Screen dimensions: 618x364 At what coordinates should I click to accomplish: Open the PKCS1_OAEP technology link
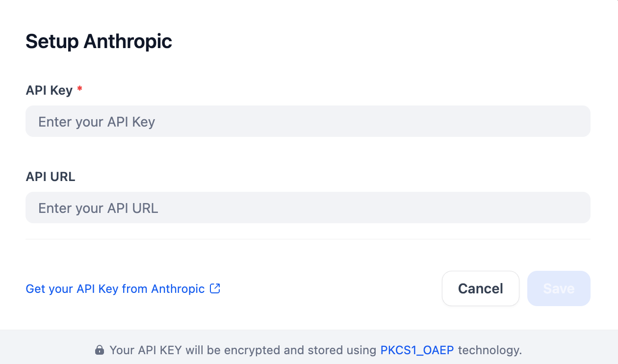coord(417,350)
